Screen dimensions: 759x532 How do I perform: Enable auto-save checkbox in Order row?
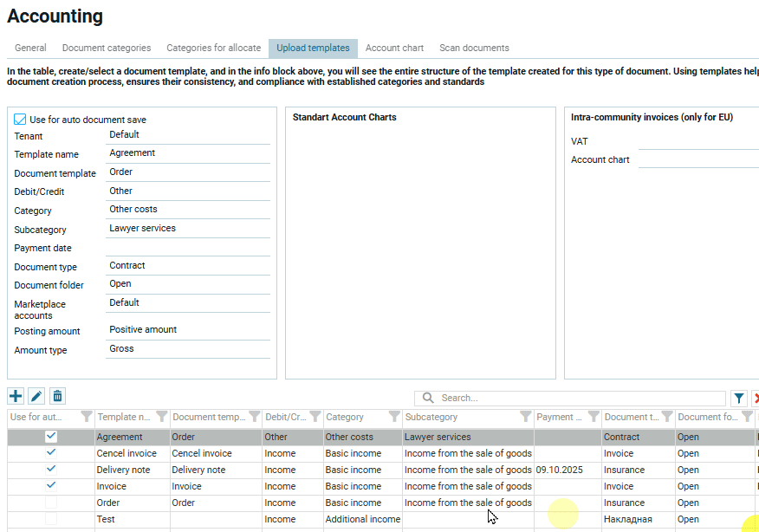coord(51,503)
